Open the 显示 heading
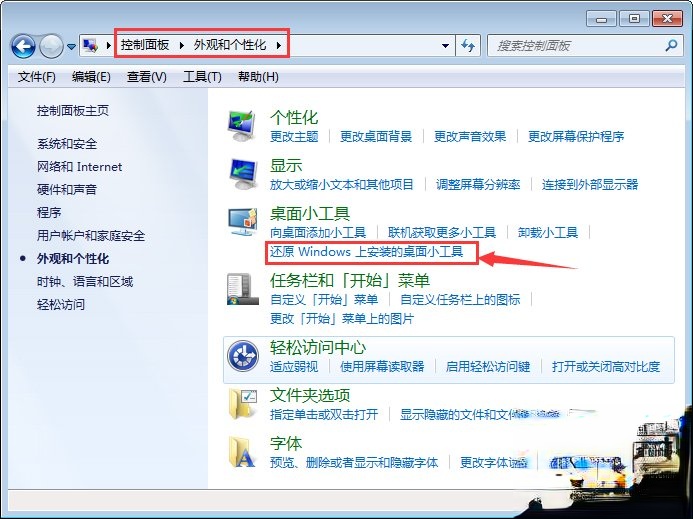This screenshot has width=693, height=519. 286,166
